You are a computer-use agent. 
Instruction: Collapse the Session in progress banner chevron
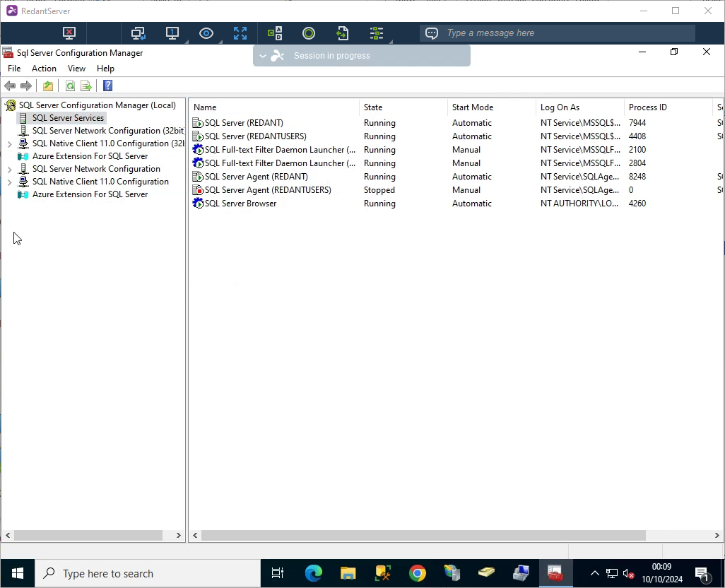click(x=263, y=56)
